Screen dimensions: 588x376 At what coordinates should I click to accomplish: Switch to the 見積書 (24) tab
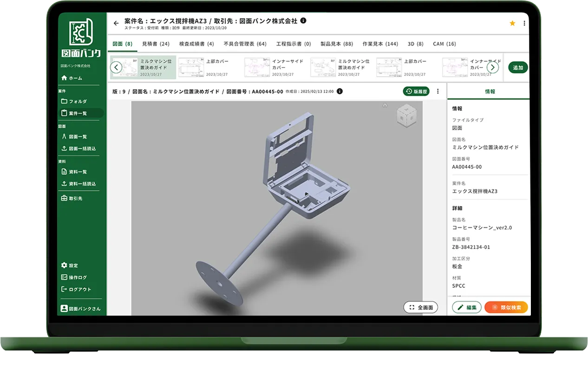point(156,44)
